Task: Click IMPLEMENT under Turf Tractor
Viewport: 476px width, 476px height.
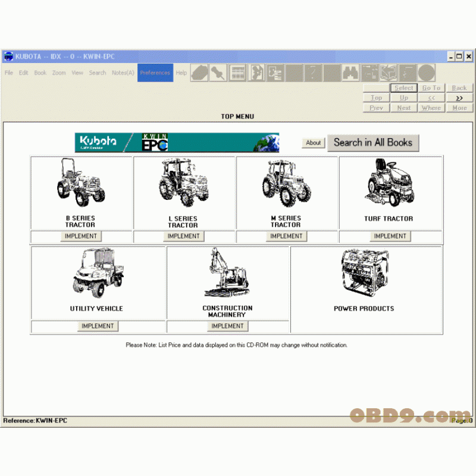Action: 390,236
